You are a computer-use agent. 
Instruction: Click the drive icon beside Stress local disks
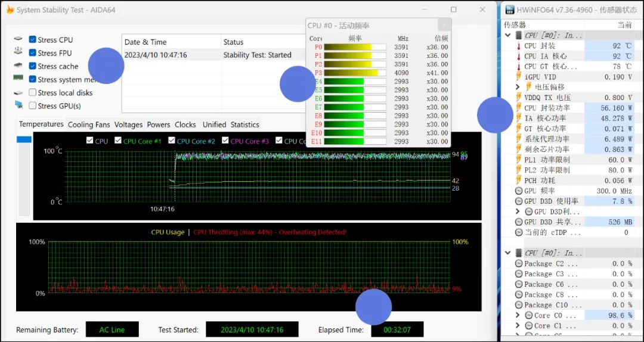pos(18,93)
